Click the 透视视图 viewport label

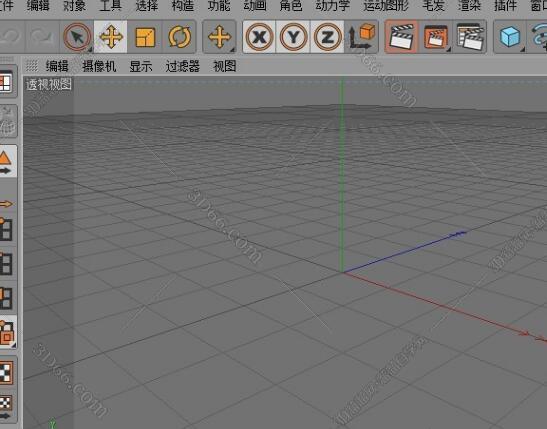click(x=49, y=84)
